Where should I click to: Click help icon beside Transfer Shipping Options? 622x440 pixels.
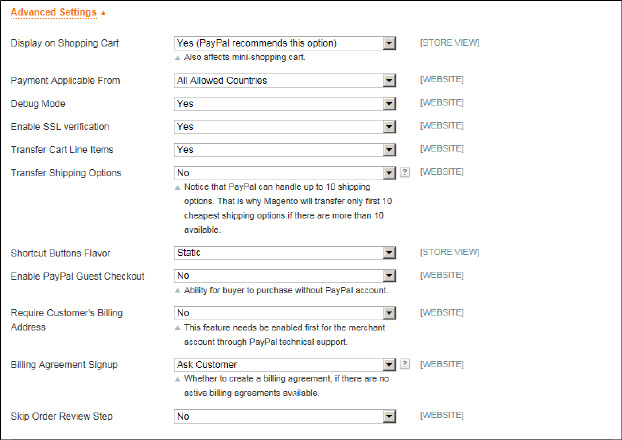coord(405,172)
